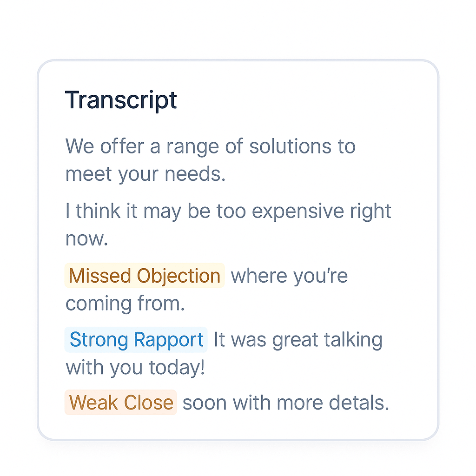Select the text "coming from."
This screenshot has height=476, width=476.
pos(125,304)
